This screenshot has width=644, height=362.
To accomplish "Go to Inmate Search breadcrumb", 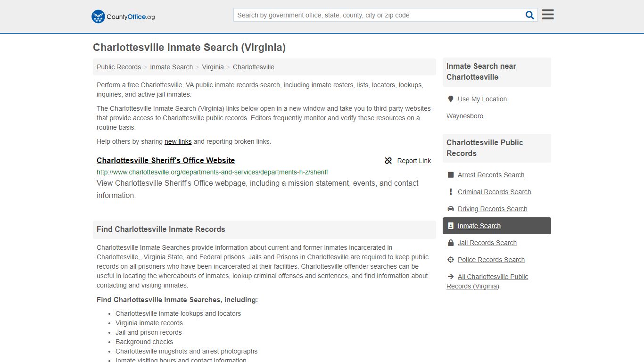I will [x=171, y=67].
